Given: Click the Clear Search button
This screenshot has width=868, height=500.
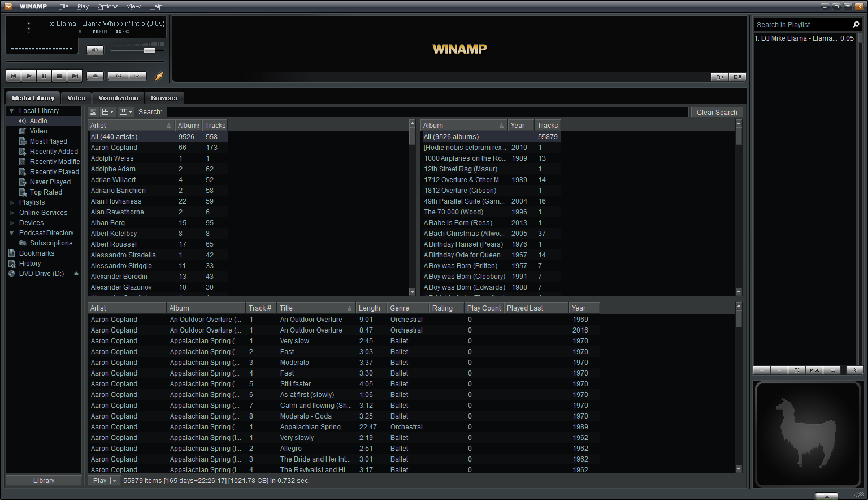Looking at the screenshot, I should point(717,112).
